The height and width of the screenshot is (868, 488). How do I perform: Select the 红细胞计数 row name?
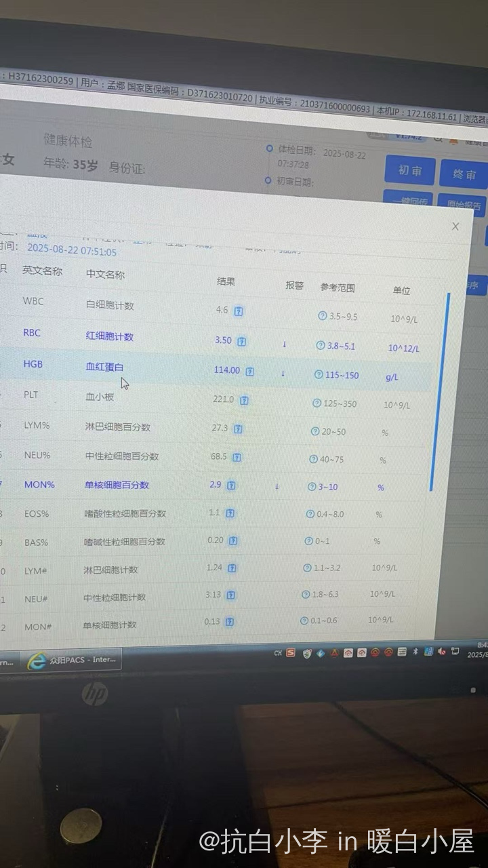109,336
